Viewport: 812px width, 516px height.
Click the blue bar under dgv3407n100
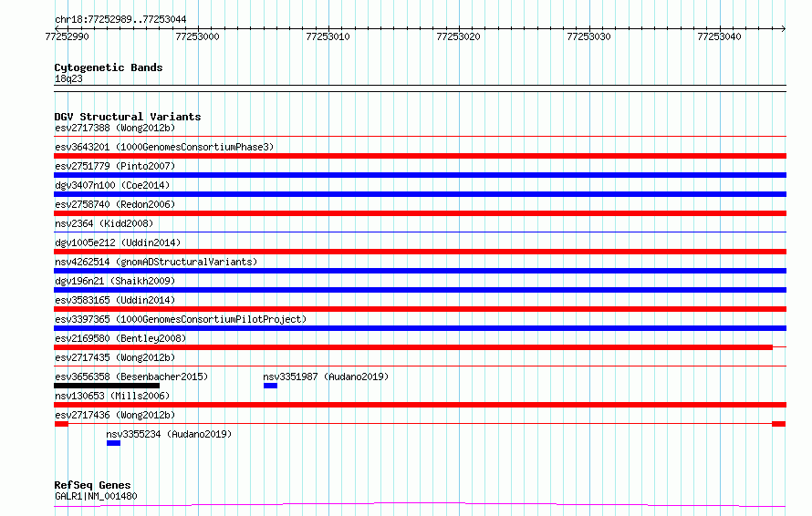tap(420, 194)
